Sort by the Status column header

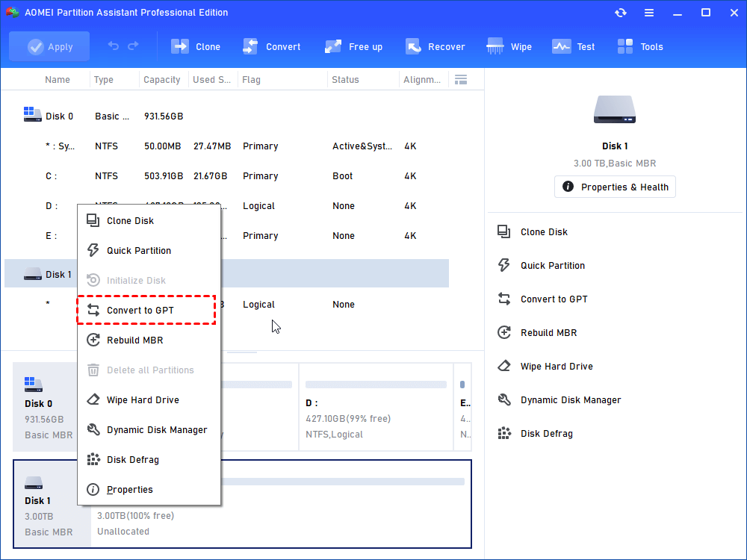pyautogui.click(x=345, y=80)
